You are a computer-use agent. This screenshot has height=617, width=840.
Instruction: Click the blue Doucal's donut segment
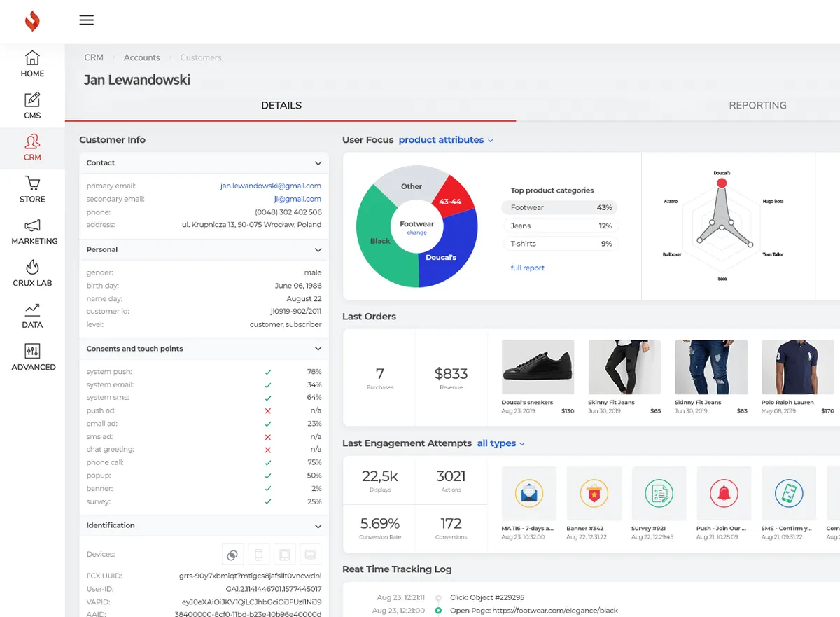tap(448, 249)
